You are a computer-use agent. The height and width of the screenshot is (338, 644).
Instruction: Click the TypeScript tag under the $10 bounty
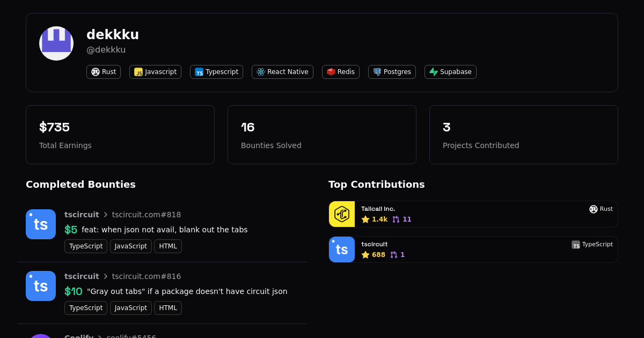click(86, 308)
